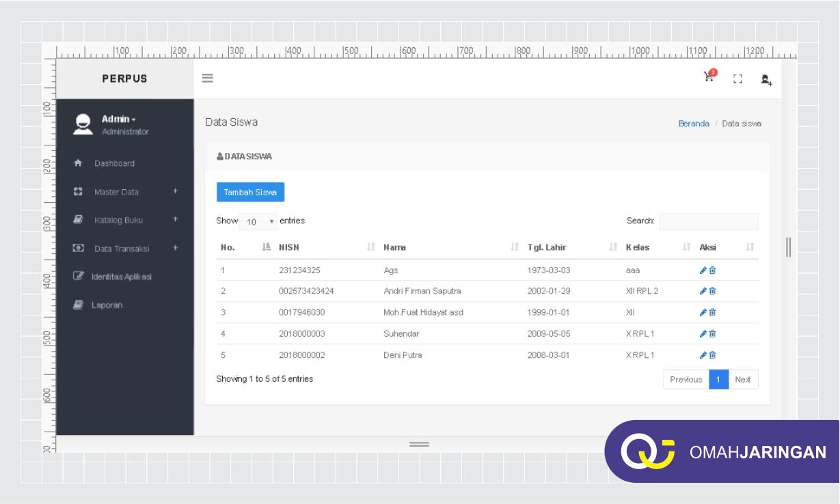Click the admin avatar in the sidebar
Screen dimensions: 840x504
coord(82,124)
